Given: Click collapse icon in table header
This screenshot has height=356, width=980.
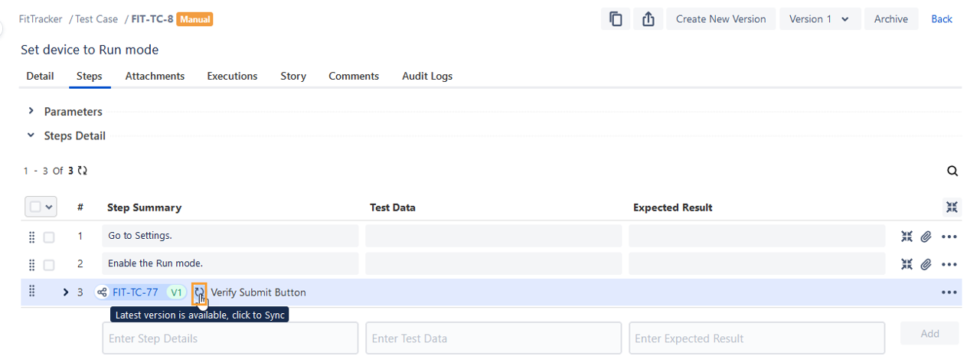Looking at the screenshot, I should (x=952, y=207).
